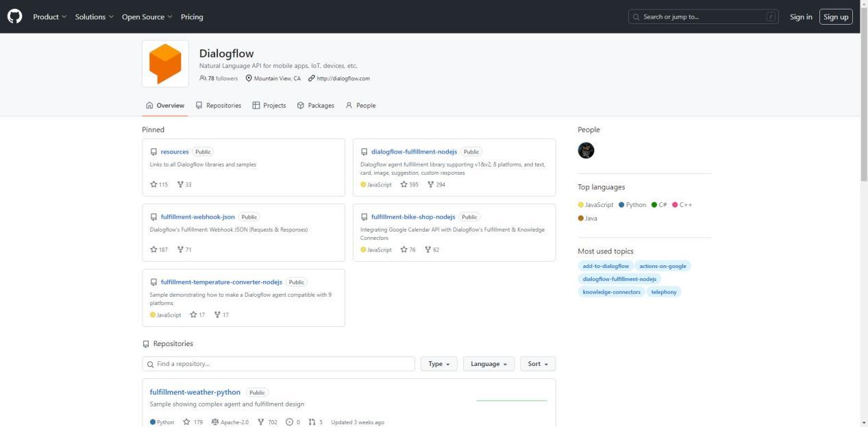Open the fulfillment-bike-shop-nodejs repository
Screen dimensions: 868x427
point(413,217)
